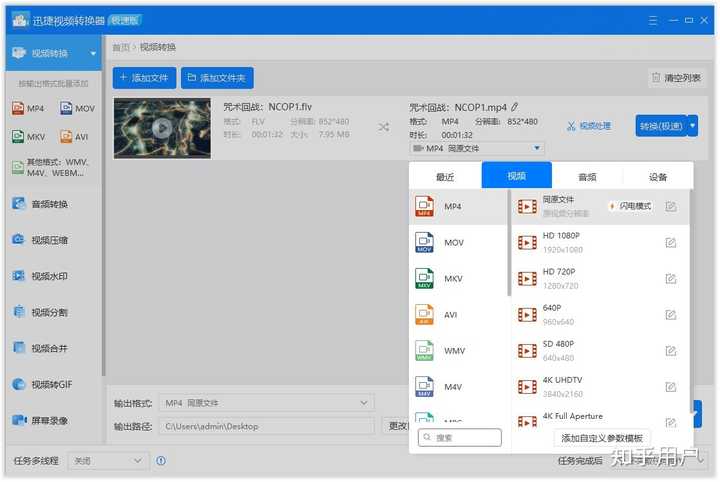The image size is (720, 482).
Task: Edit parameters for SD 480P preset
Action: (x=671, y=351)
